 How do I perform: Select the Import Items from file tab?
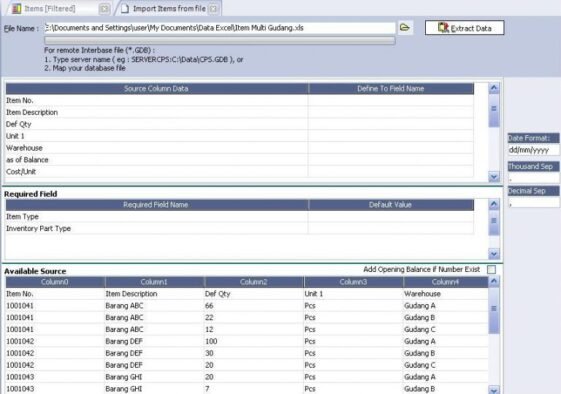(169, 9)
